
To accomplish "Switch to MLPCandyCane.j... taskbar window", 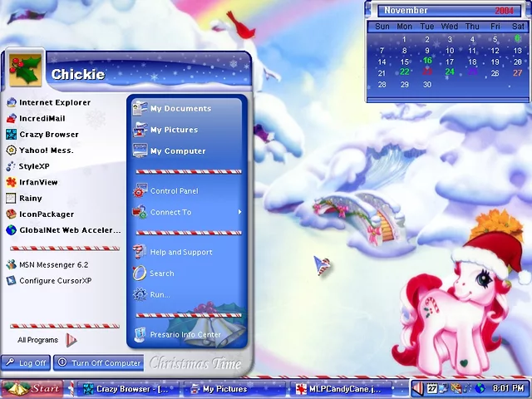I will [x=342, y=389].
